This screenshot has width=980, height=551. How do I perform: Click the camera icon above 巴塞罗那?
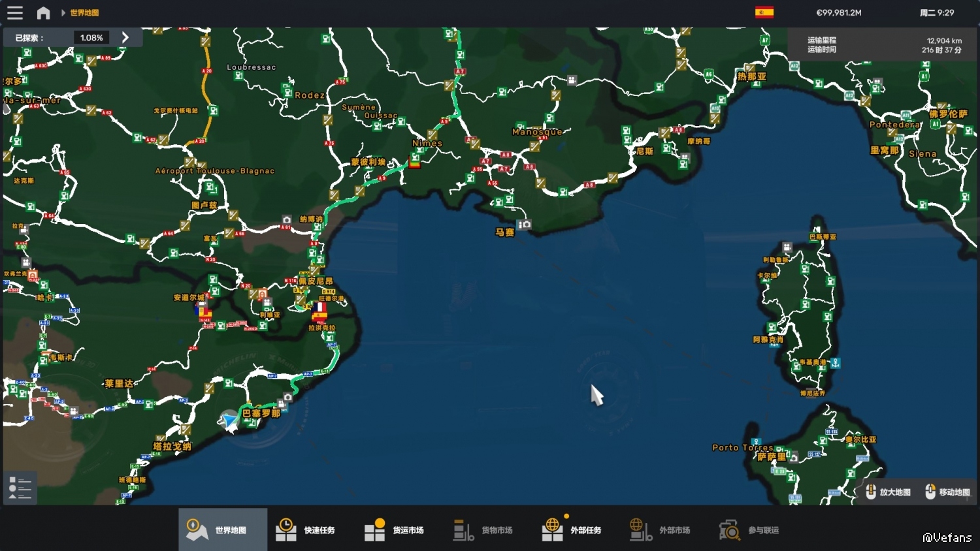tap(288, 397)
